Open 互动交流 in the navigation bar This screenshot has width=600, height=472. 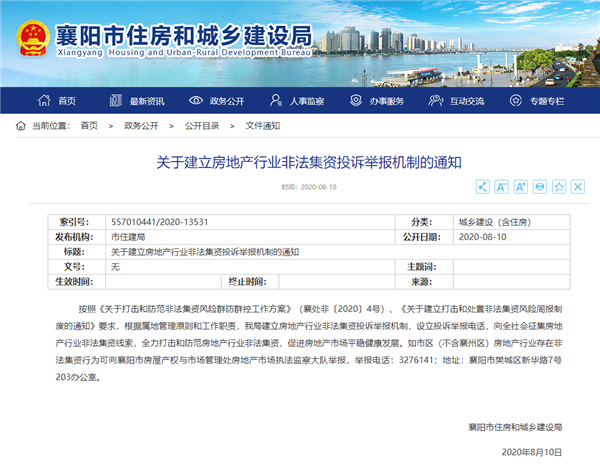point(459,101)
